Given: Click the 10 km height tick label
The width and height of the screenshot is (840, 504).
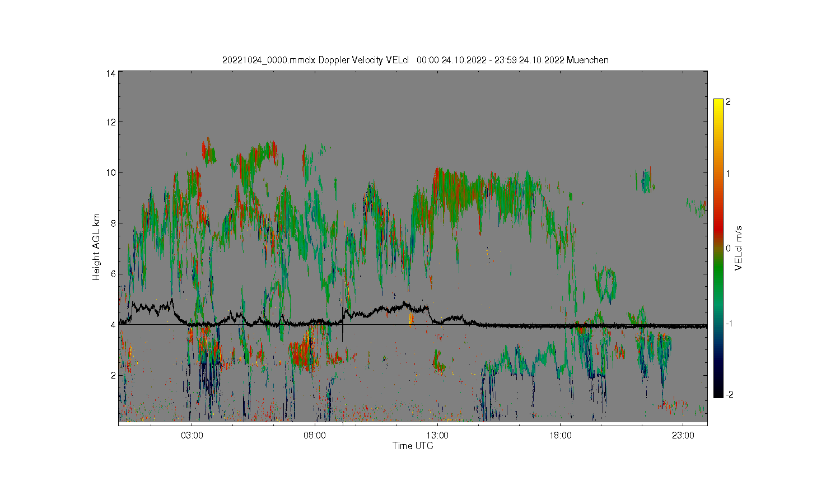Looking at the screenshot, I should 111,172.
